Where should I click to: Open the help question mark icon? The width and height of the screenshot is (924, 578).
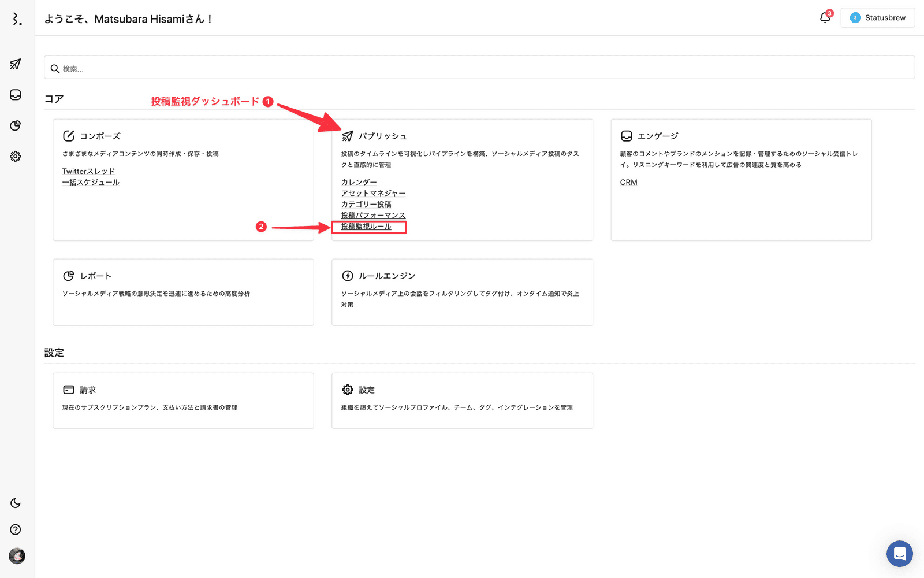(x=16, y=529)
